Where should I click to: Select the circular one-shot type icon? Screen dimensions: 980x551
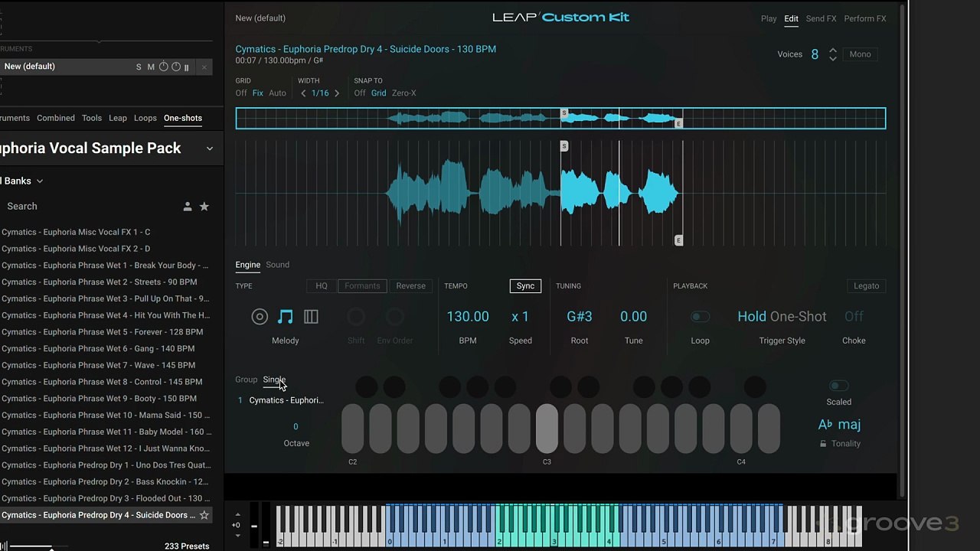coord(260,317)
